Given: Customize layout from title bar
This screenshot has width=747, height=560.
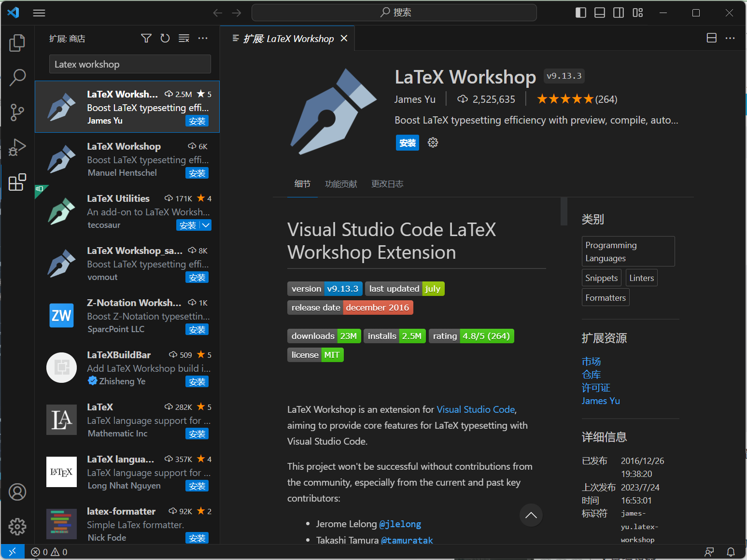Looking at the screenshot, I should click(638, 13).
